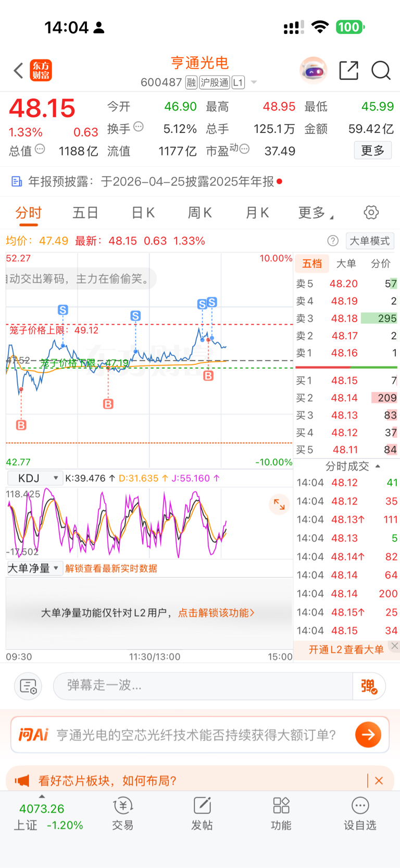
Task: Tap the 市盈 info bubble icon
Action: click(x=244, y=149)
